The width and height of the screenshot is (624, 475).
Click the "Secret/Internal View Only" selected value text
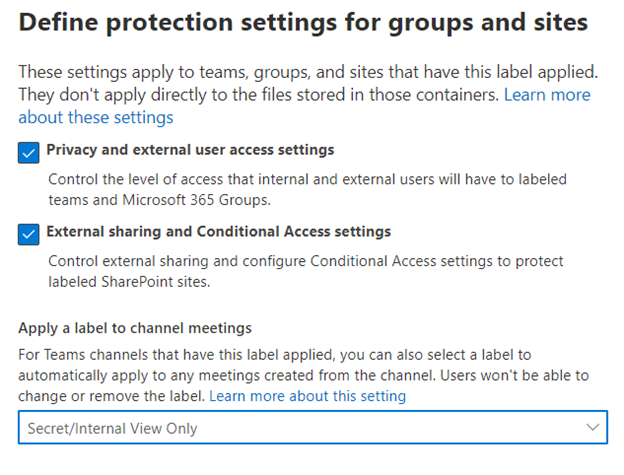click(x=112, y=428)
